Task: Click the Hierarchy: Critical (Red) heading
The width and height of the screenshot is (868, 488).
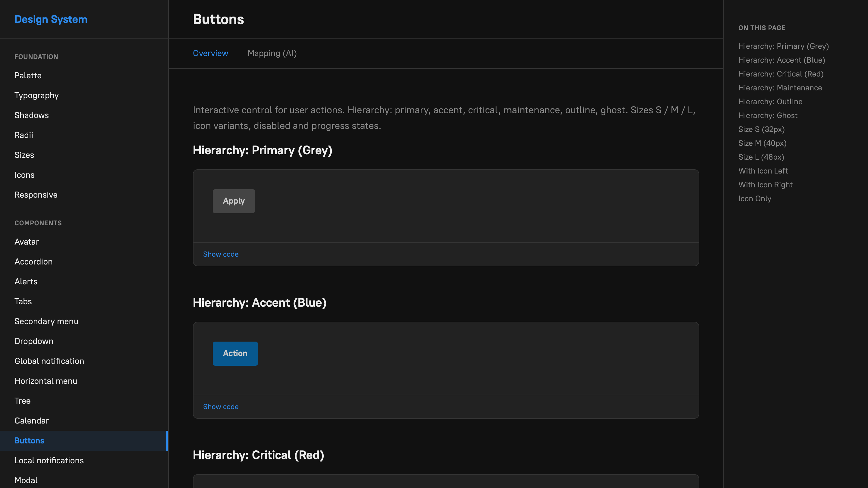Action: (x=259, y=455)
